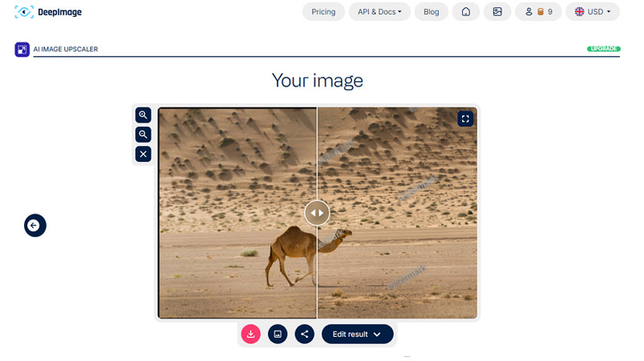Go back with the left arrow button

35,225
